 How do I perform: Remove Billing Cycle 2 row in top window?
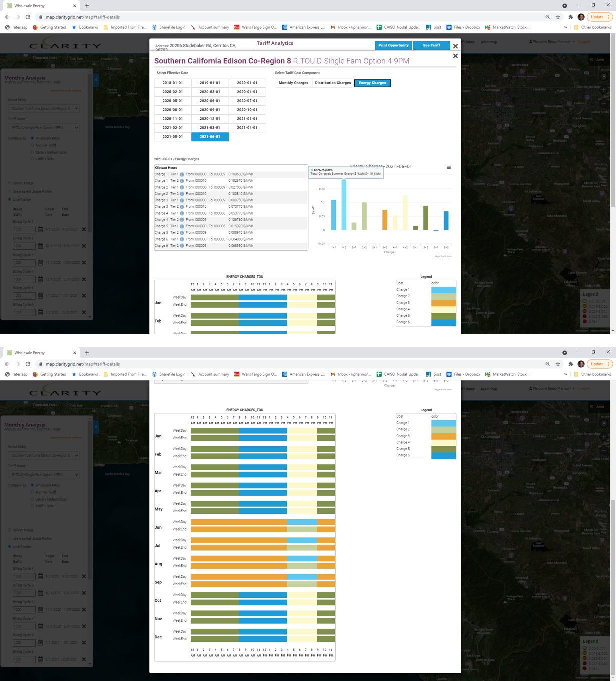pos(84,246)
